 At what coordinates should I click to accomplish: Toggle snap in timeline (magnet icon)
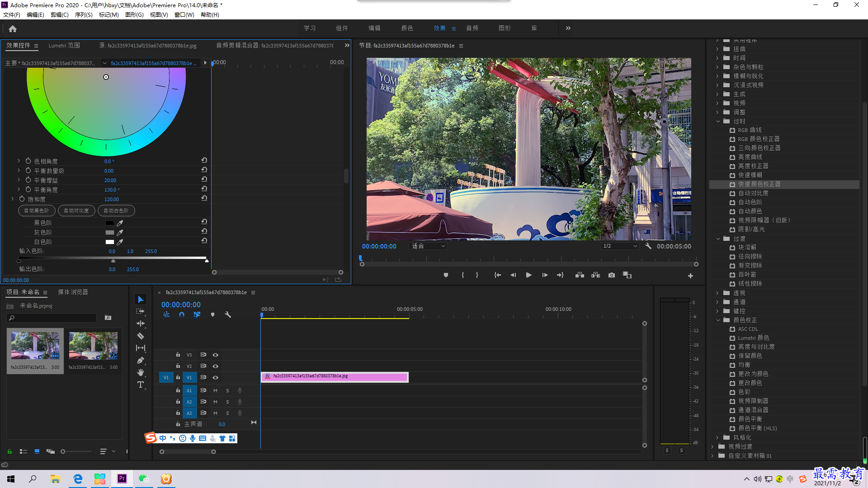click(182, 314)
